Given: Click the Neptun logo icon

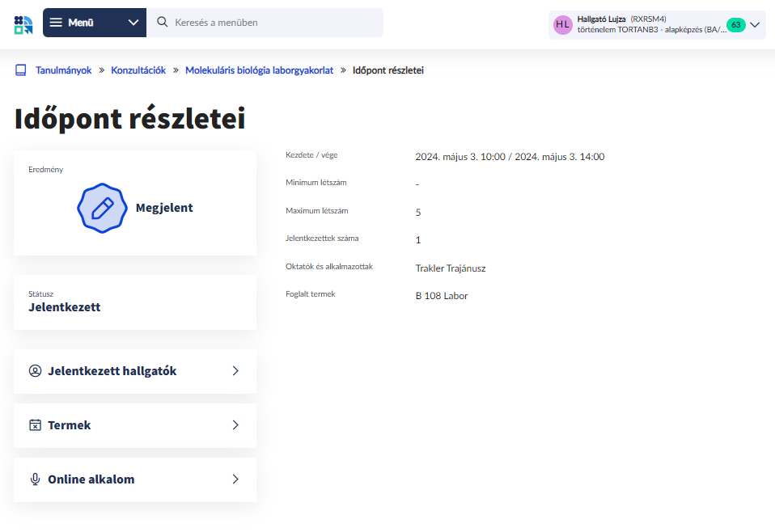Looking at the screenshot, I should pos(23,23).
